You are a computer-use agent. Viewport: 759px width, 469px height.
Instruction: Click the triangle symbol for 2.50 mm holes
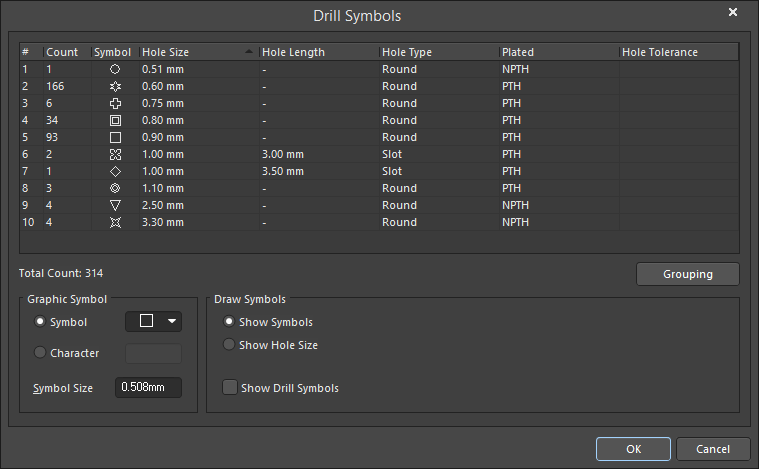click(x=115, y=205)
